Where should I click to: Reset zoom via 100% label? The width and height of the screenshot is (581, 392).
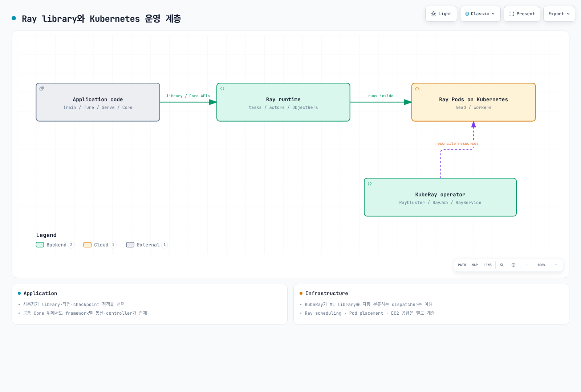[x=541, y=265]
